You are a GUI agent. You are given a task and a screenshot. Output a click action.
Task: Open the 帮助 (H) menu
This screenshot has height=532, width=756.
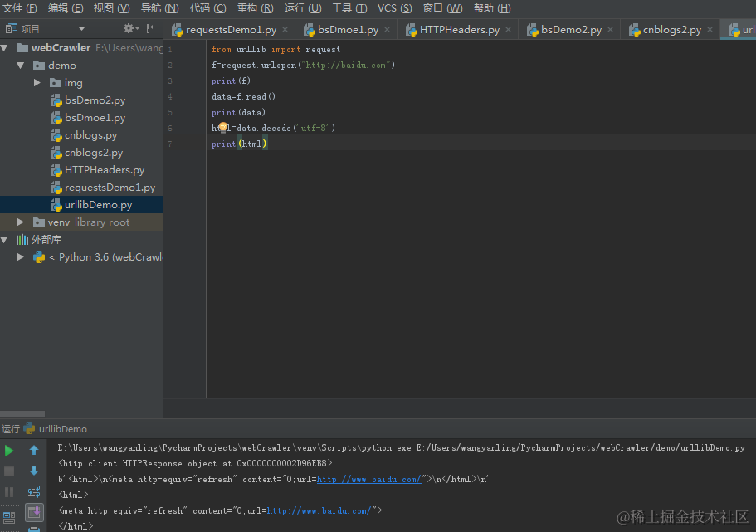coord(492,8)
